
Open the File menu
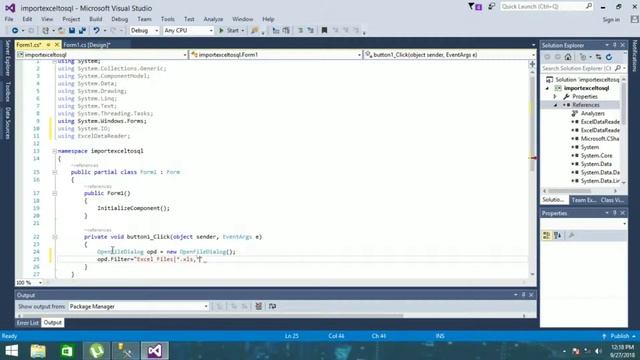click(x=9, y=19)
